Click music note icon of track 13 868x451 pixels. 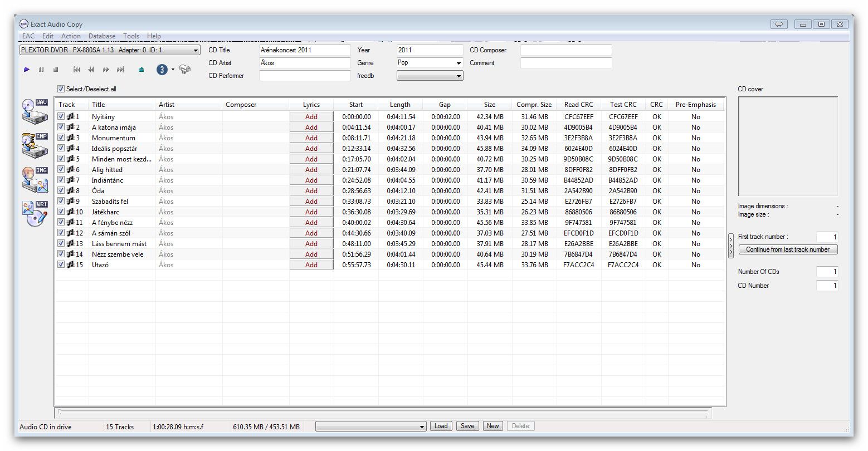[70, 244]
